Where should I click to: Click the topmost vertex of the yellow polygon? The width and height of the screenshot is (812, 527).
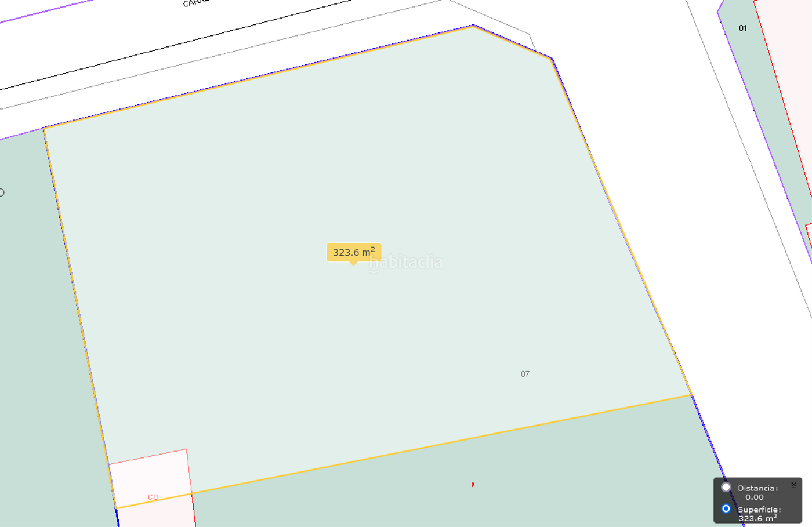pos(473,26)
